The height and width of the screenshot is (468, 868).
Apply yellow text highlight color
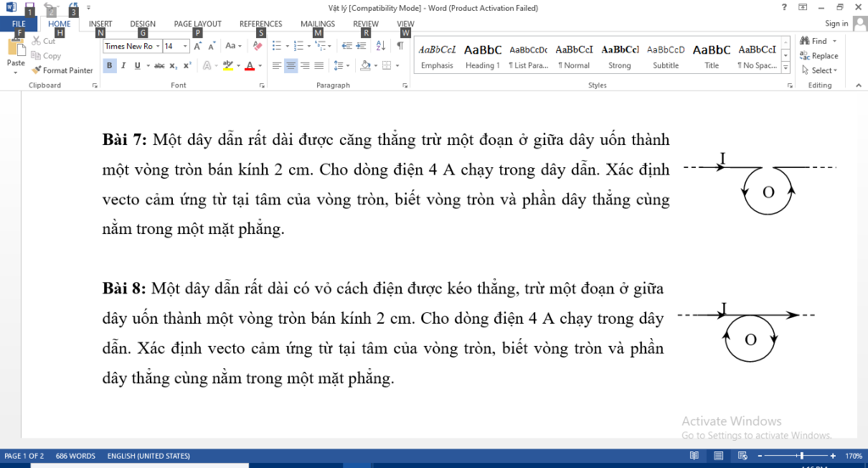coord(227,65)
